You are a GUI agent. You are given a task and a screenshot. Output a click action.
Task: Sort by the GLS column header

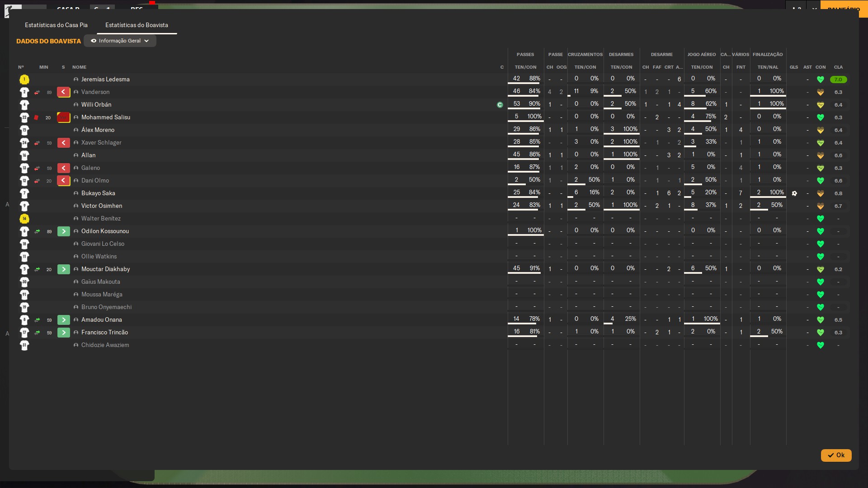(x=794, y=67)
